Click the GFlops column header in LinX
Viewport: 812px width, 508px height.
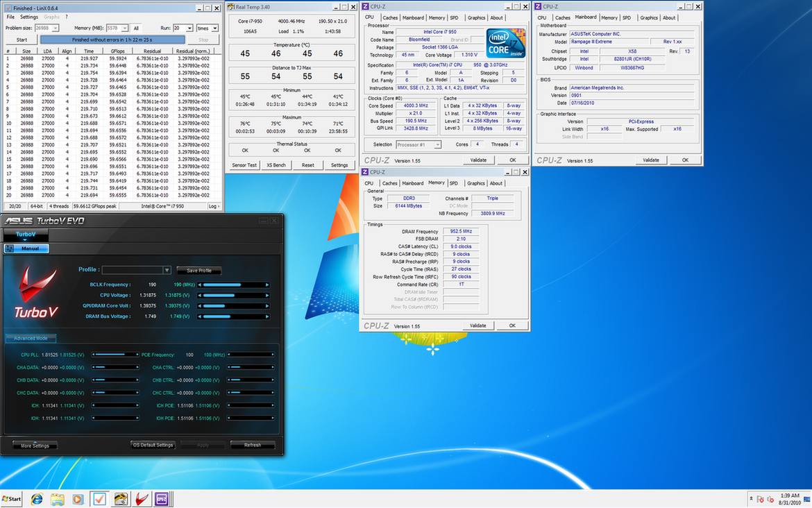[117, 51]
